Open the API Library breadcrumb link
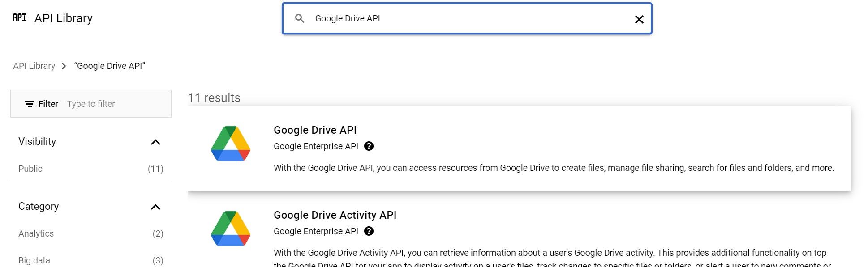Image resolution: width=868 pixels, height=267 pixels. coord(34,66)
